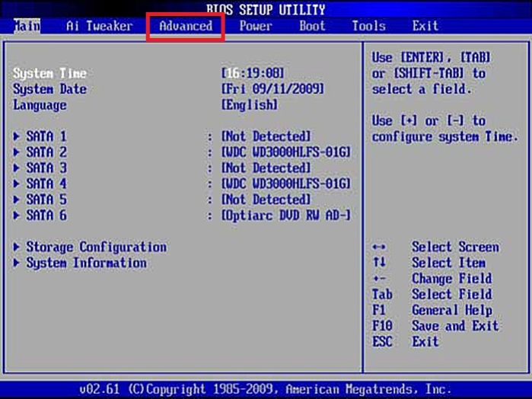Image resolution: width=532 pixels, height=399 pixels.
Task: Expand the SATA 4 arrow
Action: 16,184
